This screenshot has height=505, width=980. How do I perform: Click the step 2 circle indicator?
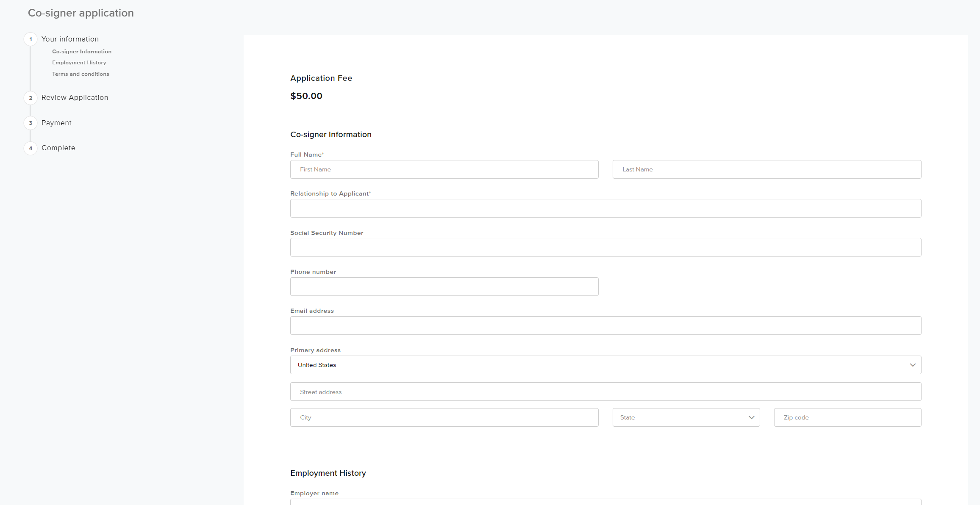coord(30,98)
